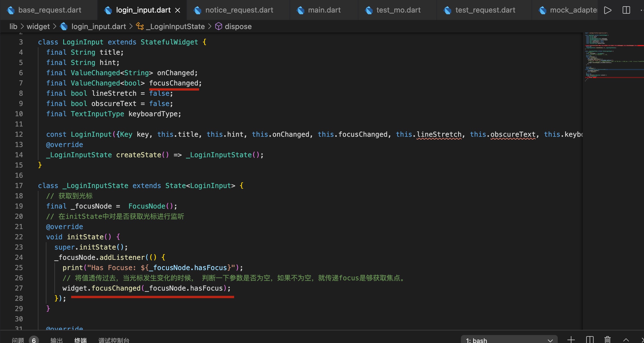The height and width of the screenshot is (343, 644).
Task: Click 'this.lineStretch' parameter on line 12
Action: [x=428, y=134]
